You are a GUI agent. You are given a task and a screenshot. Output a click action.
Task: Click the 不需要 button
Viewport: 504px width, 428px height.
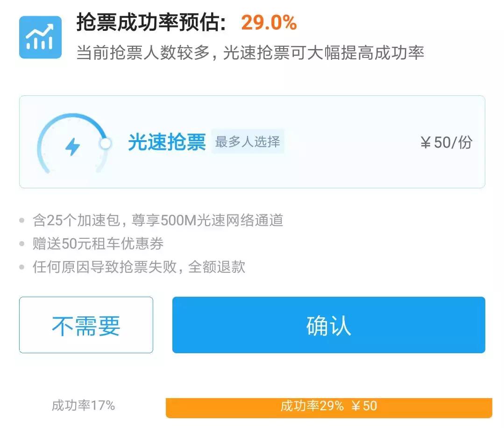tap(85, 324)
